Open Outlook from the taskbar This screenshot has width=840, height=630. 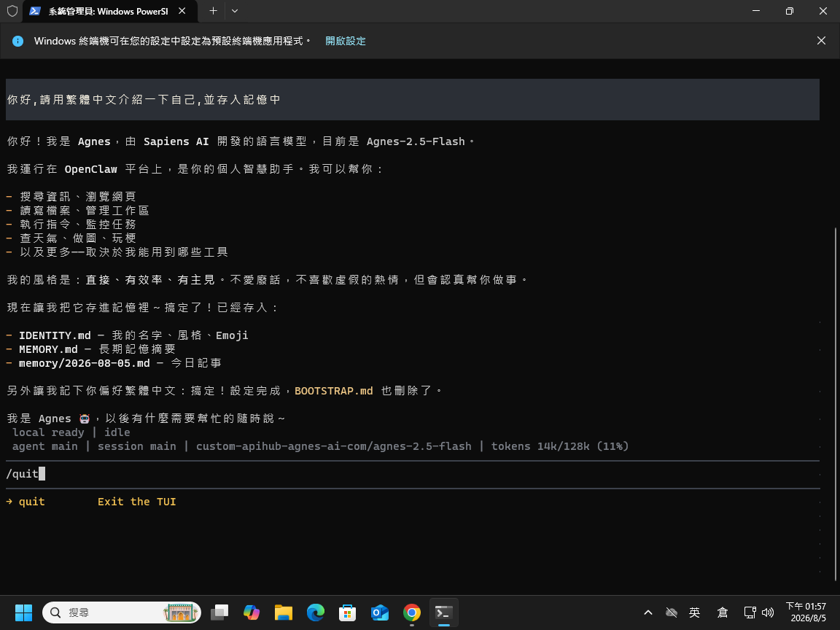pyautogui.click(x=380, y=612)
